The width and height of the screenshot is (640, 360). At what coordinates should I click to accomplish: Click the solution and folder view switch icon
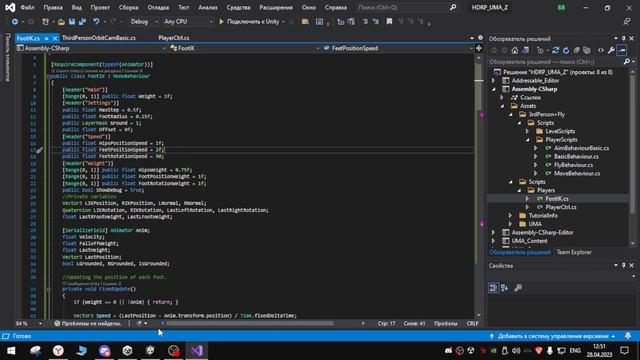[525, 50]
